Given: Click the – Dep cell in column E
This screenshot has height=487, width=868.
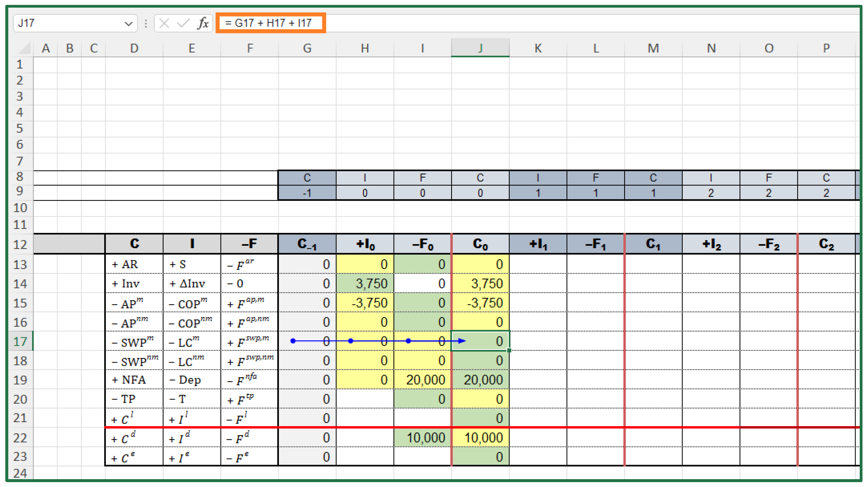Looking at the screenshot, I should (x=191, y=380).
